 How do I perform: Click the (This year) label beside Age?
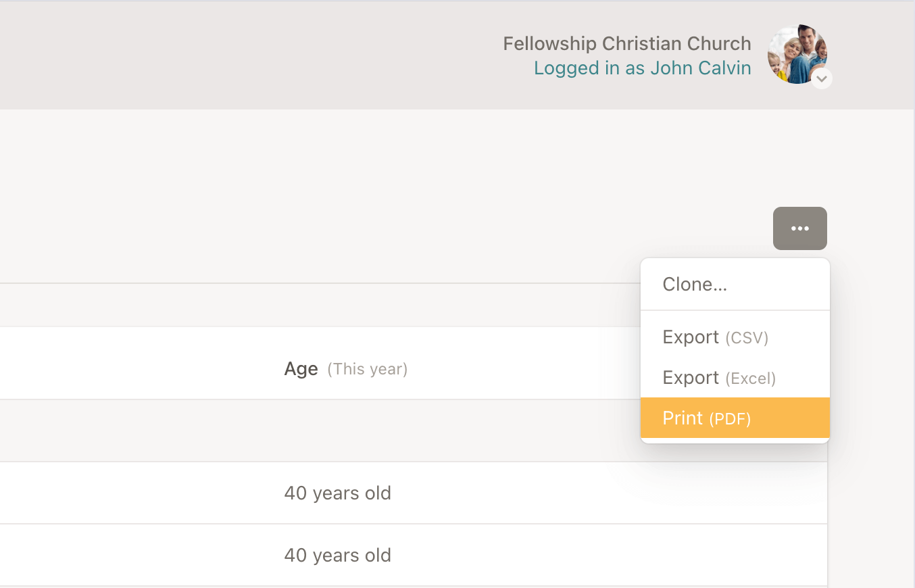click(367, 370)
